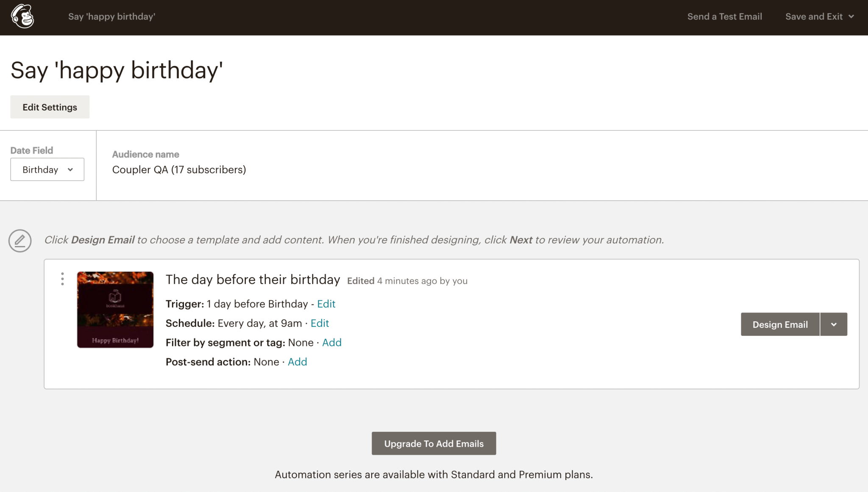The height and width of the screenshot is (492, 868).
Task: Click the Save and Exit label
Action: pos(814,17)
